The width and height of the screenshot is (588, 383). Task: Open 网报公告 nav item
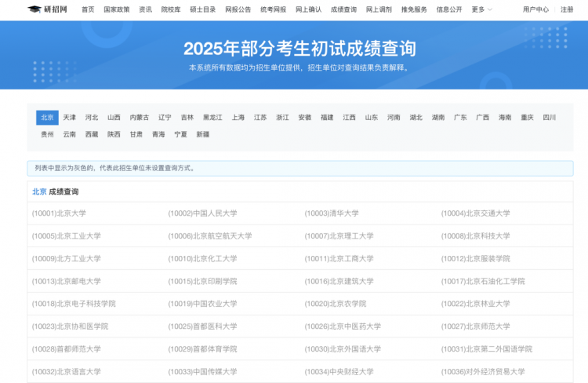pyautogui.click(x=238, y=9)
